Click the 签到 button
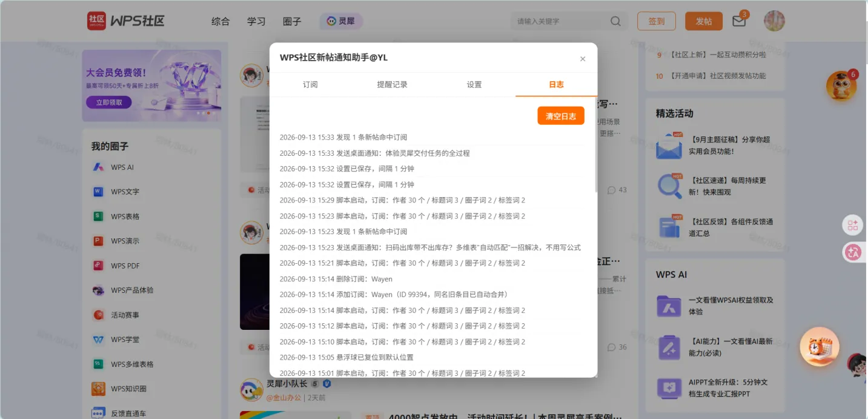868x419 pixels. (x=657, y=21)
